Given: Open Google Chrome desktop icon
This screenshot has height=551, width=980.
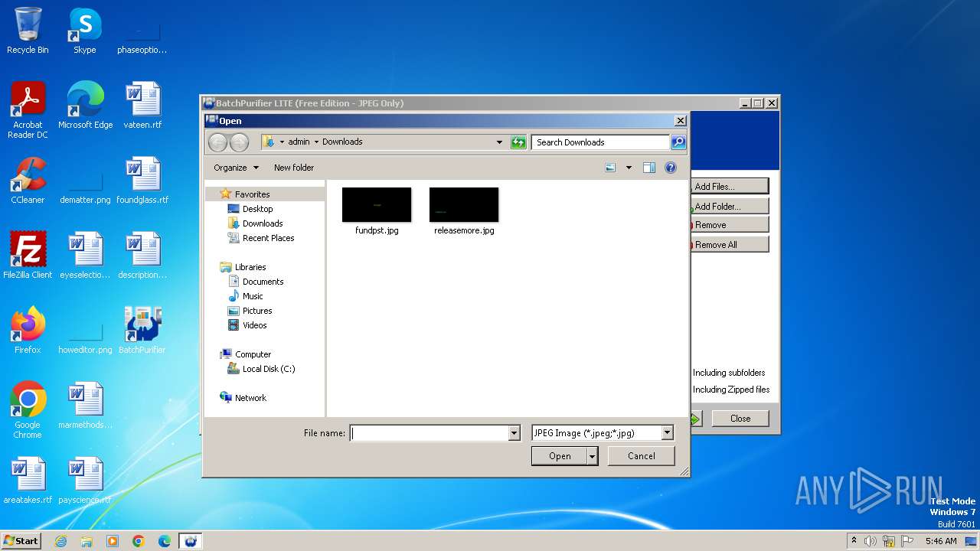Looking at the screenshot, I should (28, 410).
